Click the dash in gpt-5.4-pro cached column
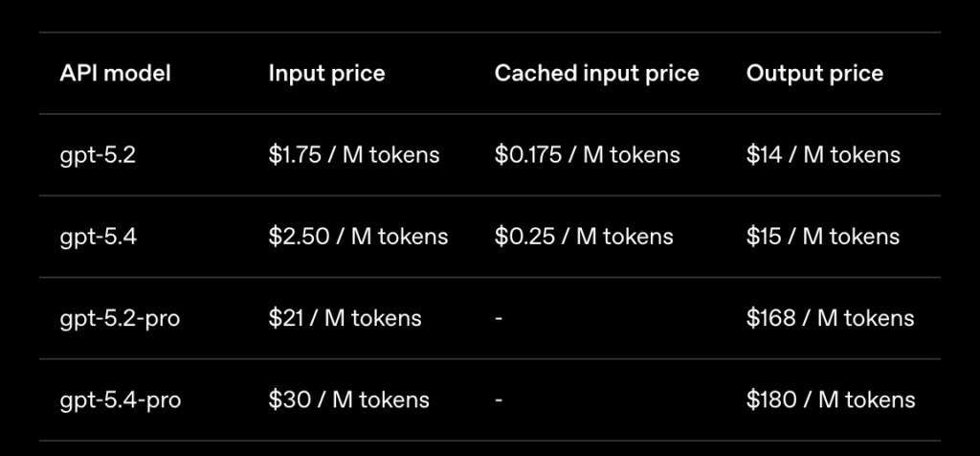The image size is (980, 456). (x=499, y=399)
